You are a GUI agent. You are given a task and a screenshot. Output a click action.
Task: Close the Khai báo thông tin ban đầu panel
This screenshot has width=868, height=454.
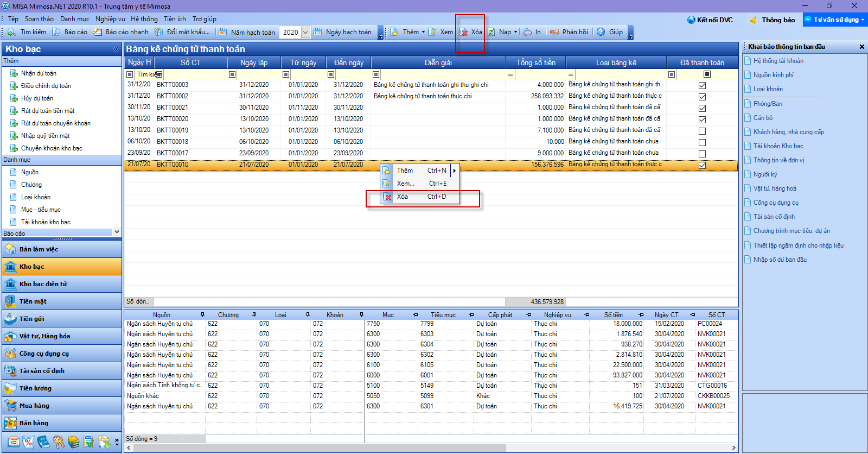click(x=861, y=47)
